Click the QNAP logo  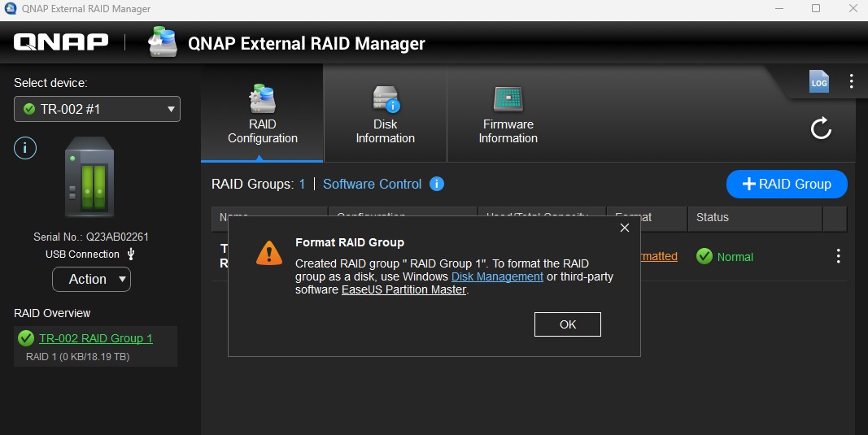point(61,42)
